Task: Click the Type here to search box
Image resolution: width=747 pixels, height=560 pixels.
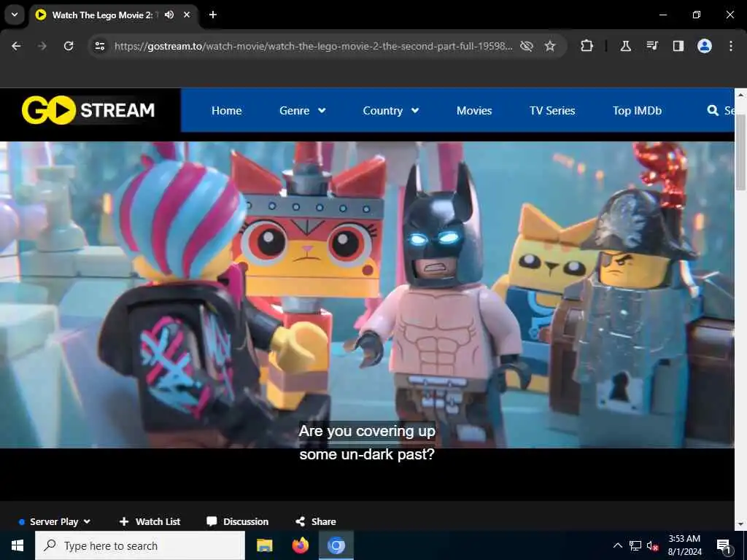Action: [x=140, y=545]
